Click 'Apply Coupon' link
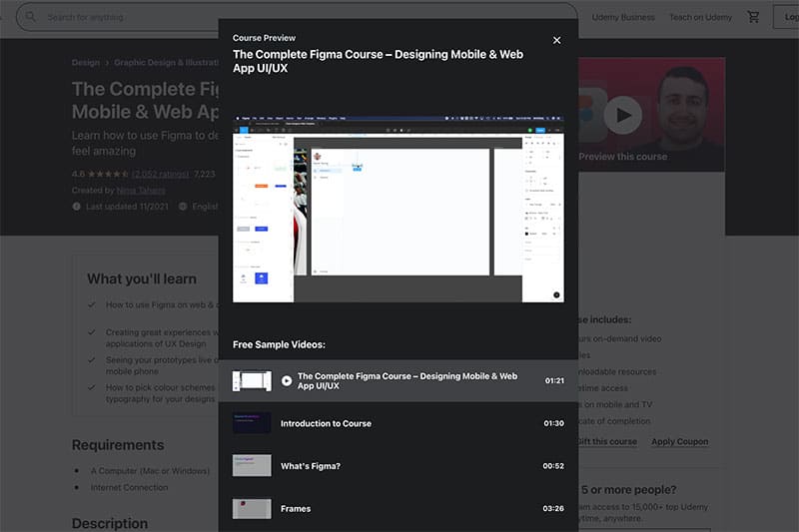Viewport: 799px width, 532px height. coord(680,441)
